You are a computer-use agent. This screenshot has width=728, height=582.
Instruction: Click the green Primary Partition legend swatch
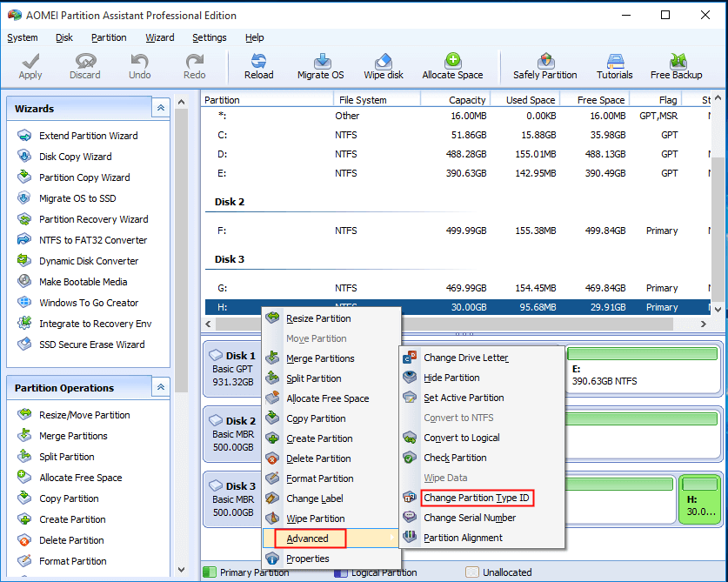209,572
